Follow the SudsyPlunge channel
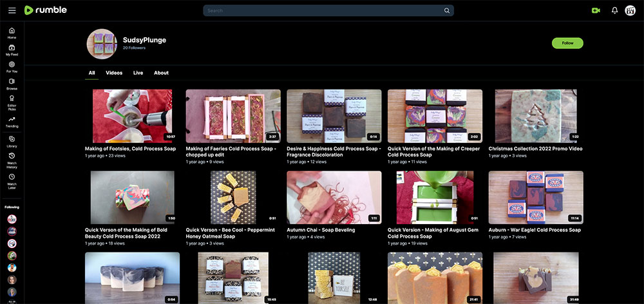The height and width of the screenshot is (304, 644). tap(567, 43)
